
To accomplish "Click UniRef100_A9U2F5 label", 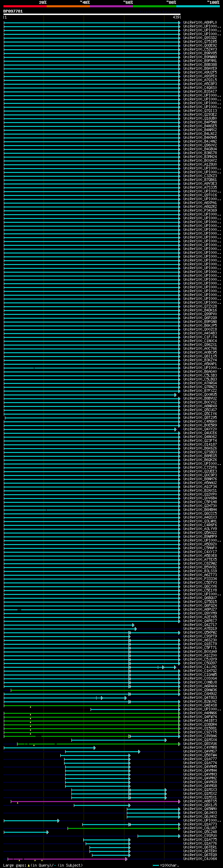I will click(200, 73).
